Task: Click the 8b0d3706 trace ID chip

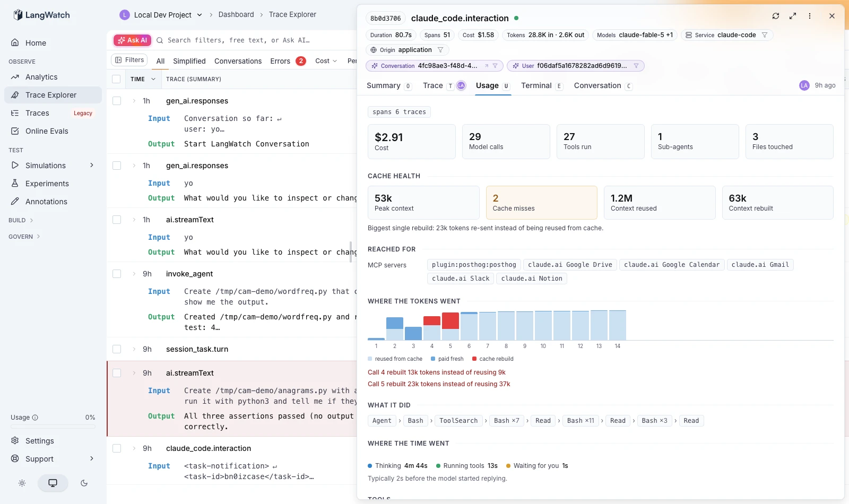Action: coord(386,19)
